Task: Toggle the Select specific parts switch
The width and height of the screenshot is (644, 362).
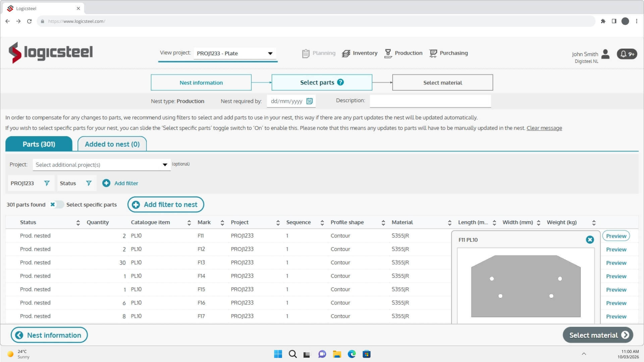Action: click(56, 204)
